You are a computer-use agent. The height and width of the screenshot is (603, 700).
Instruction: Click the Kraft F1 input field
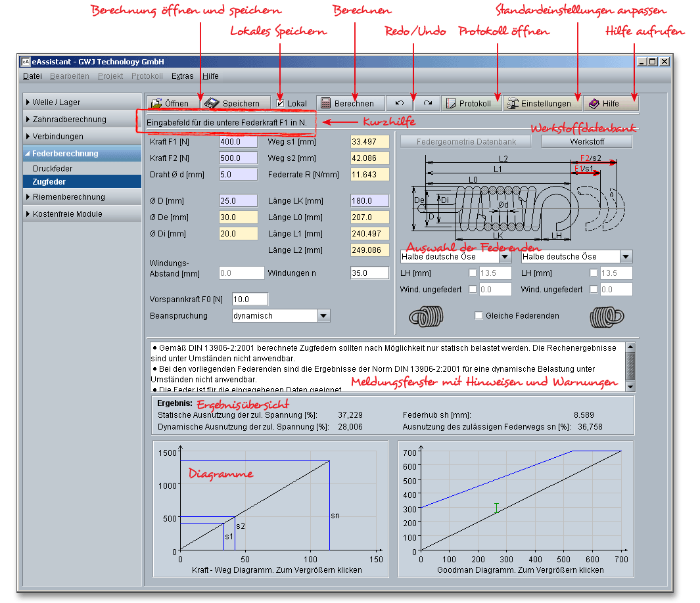[238, 142]
